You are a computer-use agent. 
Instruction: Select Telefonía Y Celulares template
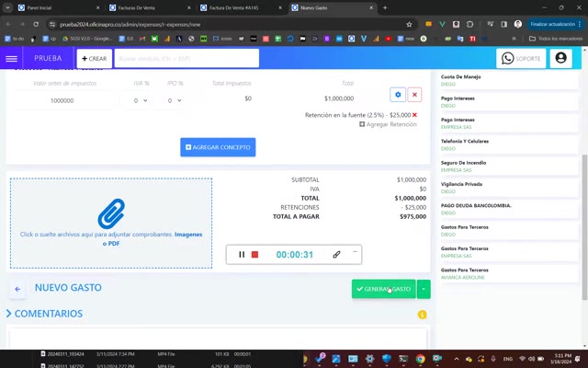coord(508,144)
